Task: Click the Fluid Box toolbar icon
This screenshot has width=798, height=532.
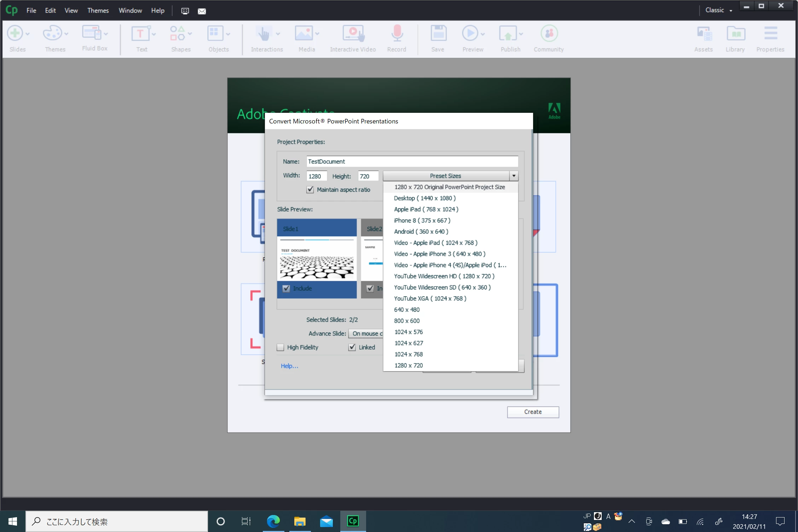Action: (92, 33)
